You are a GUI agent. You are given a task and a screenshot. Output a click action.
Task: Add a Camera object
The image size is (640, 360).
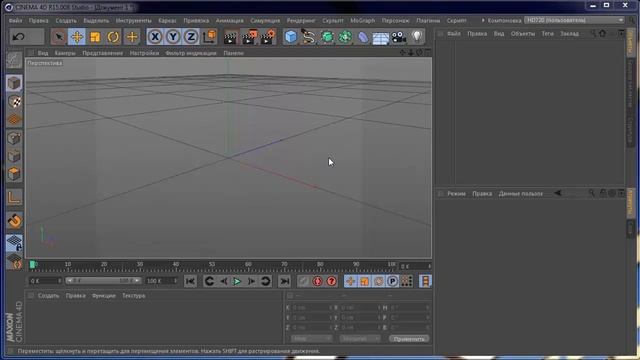click(x=399, y=37)
